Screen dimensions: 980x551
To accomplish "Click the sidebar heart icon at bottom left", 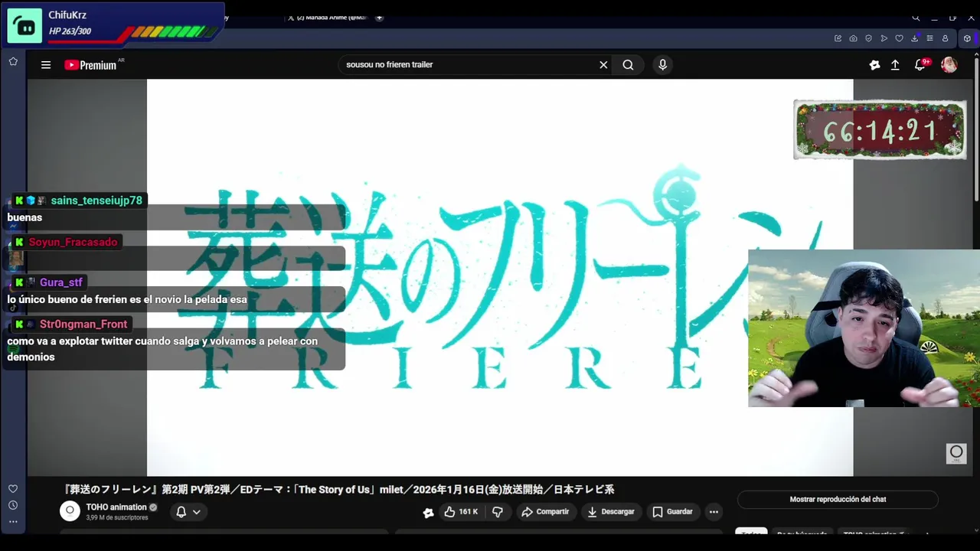I will tap(13, 489).
